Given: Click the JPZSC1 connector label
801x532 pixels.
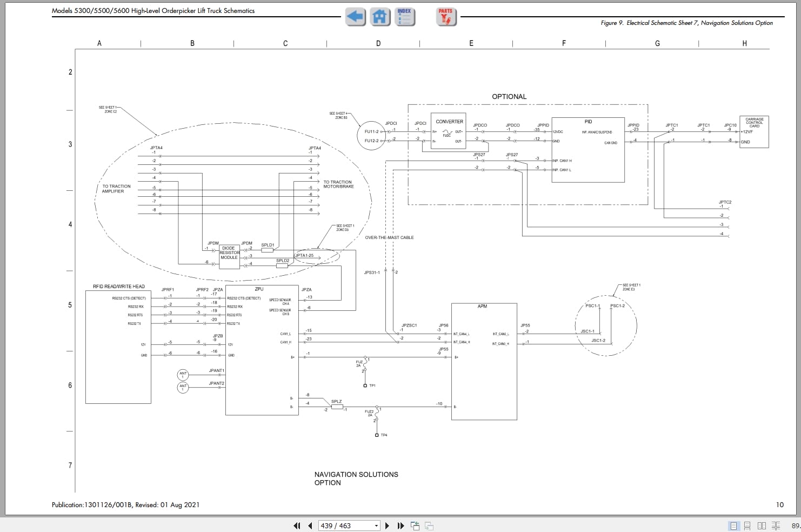Looking at the screenshot, I should (409, 325).
